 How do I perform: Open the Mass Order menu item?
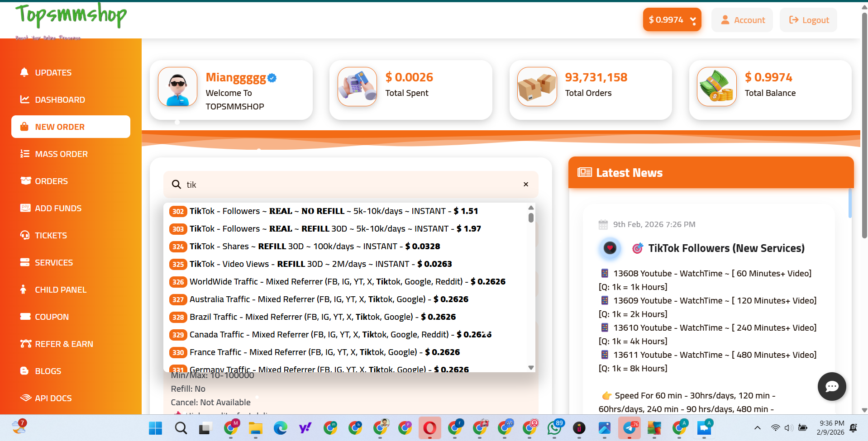[61, 154]
